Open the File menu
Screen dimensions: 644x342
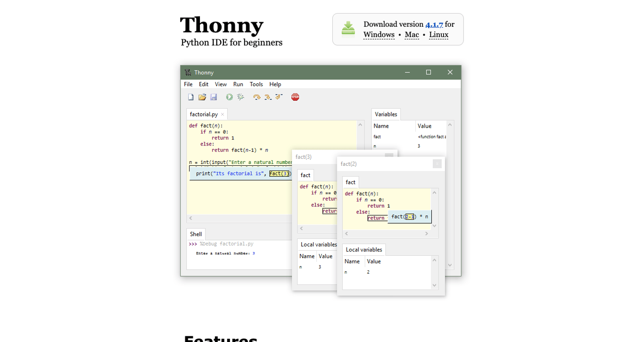click(188, 84)
